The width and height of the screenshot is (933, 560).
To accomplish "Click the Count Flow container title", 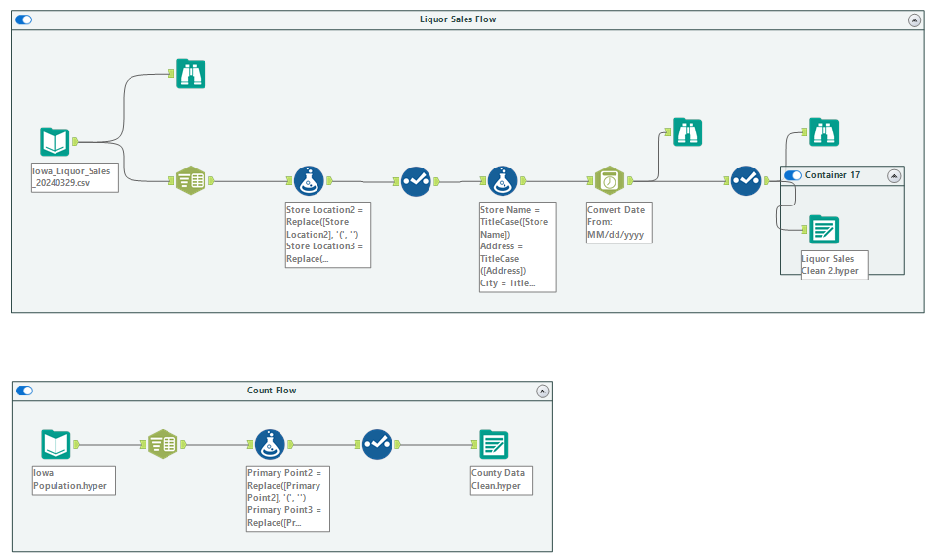I will (x=272, y=391).
